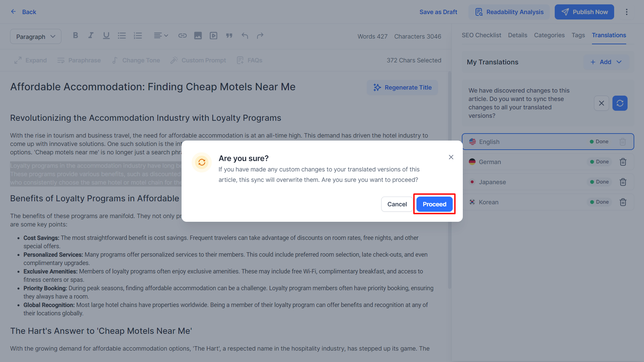The image size is (644, 362).
Task: Open the Custom Prompt tool
Action: pos(198,60)
